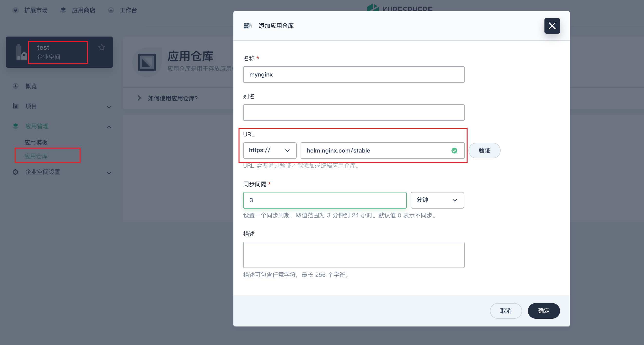The image size is (644, 345).
Task: Open 扩展市场 in top navigation
Action: coord(36,10)
